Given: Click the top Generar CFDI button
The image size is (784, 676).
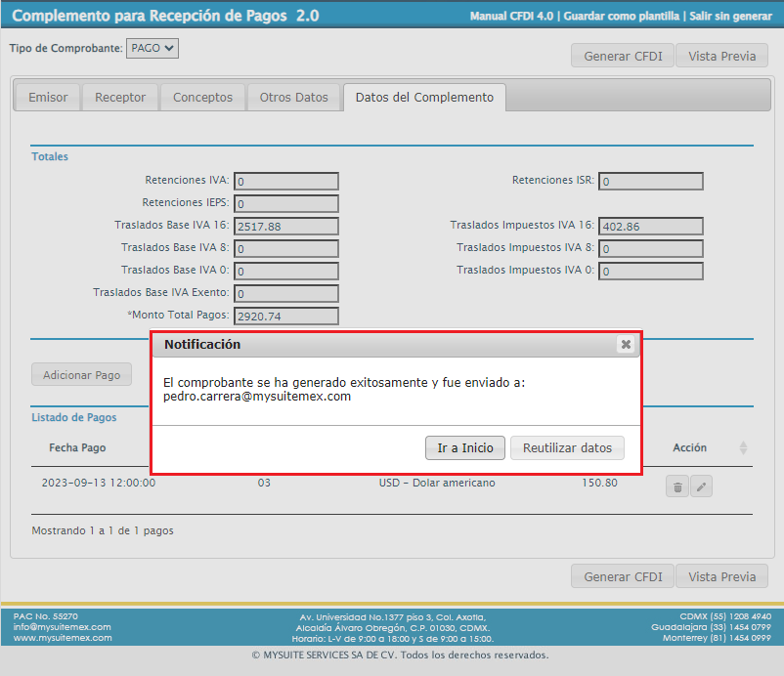Looking at the screenshot, I should click(622, 56).
